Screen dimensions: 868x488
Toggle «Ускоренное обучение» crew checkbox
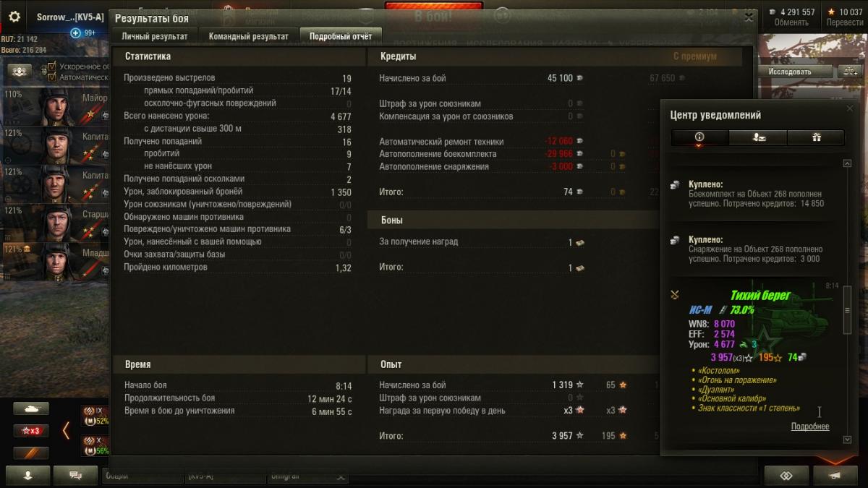pos(52,67)
